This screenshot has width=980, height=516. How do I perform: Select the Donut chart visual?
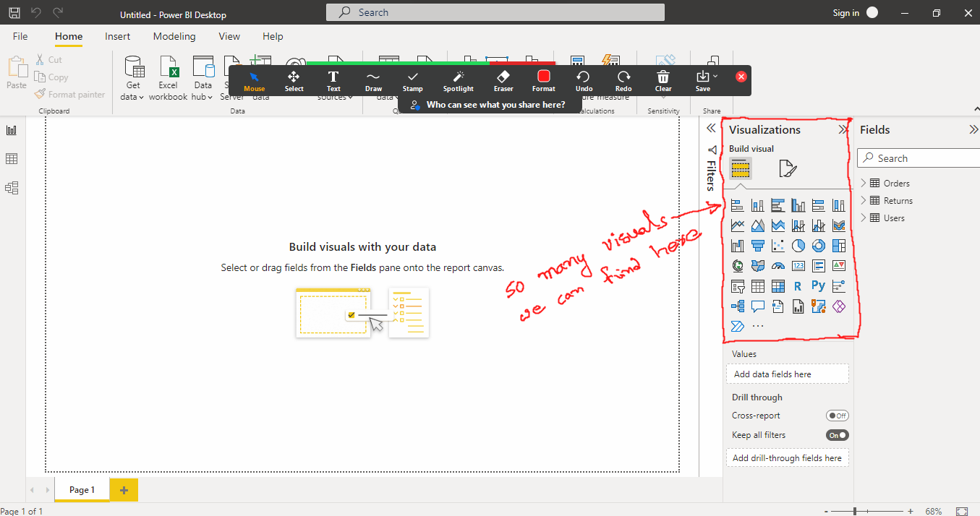point(818,246)
